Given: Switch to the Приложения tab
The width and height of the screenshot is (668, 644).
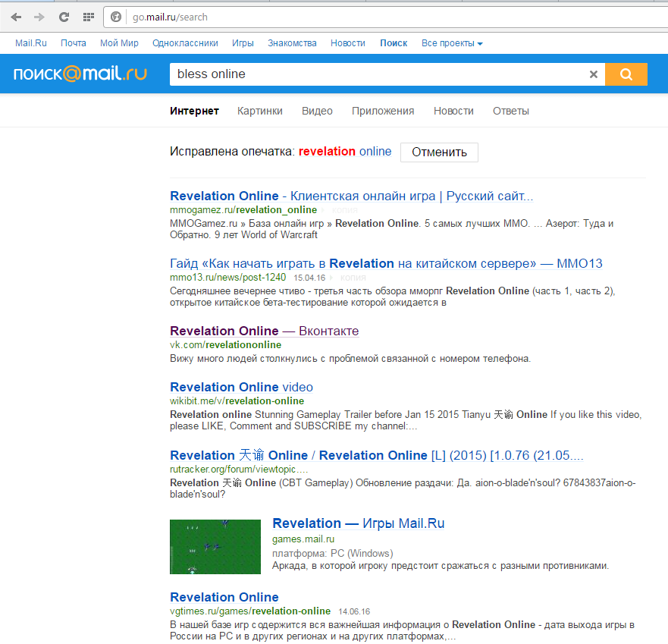Looking at the screenshot, I should pyautogui.click(x=383, y=111).
